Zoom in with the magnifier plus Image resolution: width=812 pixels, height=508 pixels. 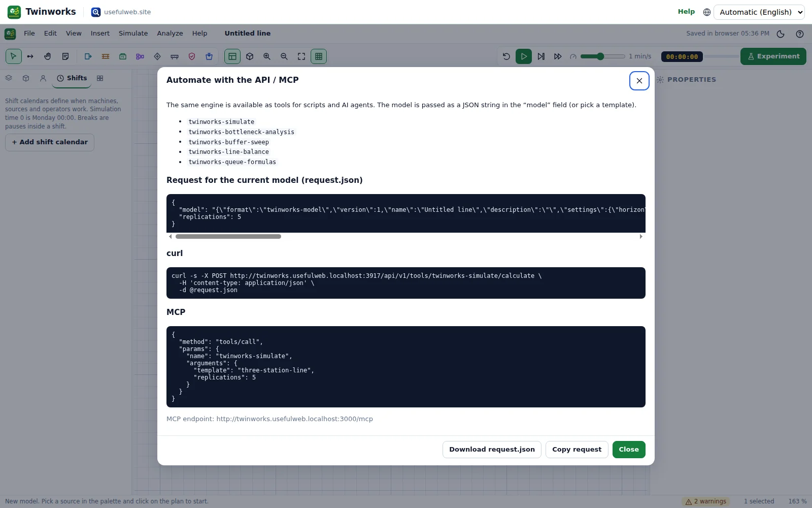click(x=267, y=56)
